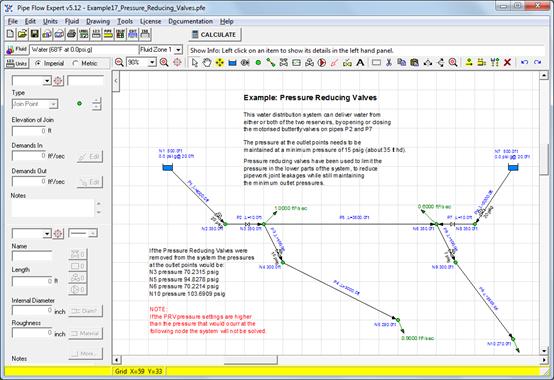
Task: Click the Internal Diameter input field
Action: pyautogui.click(x=32, y=310)
